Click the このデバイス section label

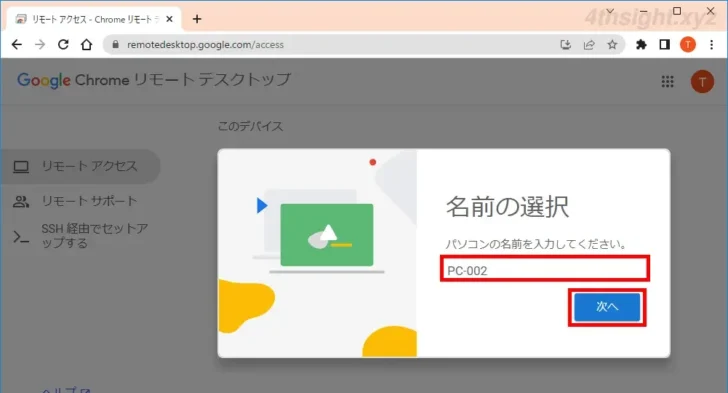tap(250, 126)
